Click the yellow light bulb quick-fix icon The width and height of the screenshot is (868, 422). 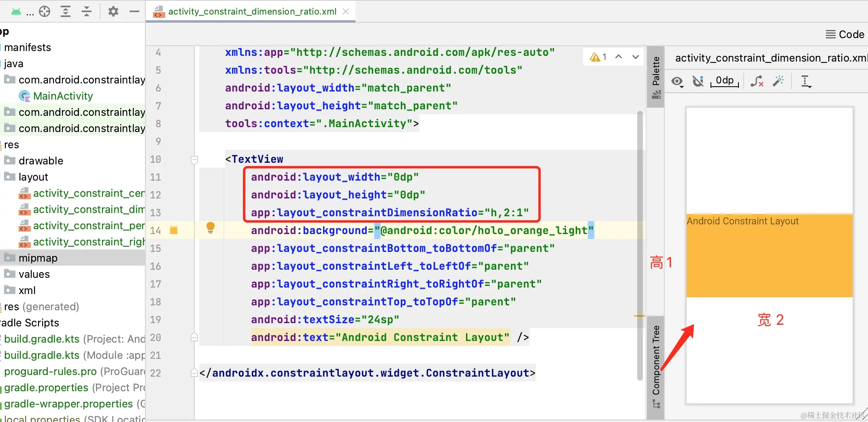coord(211,227)
